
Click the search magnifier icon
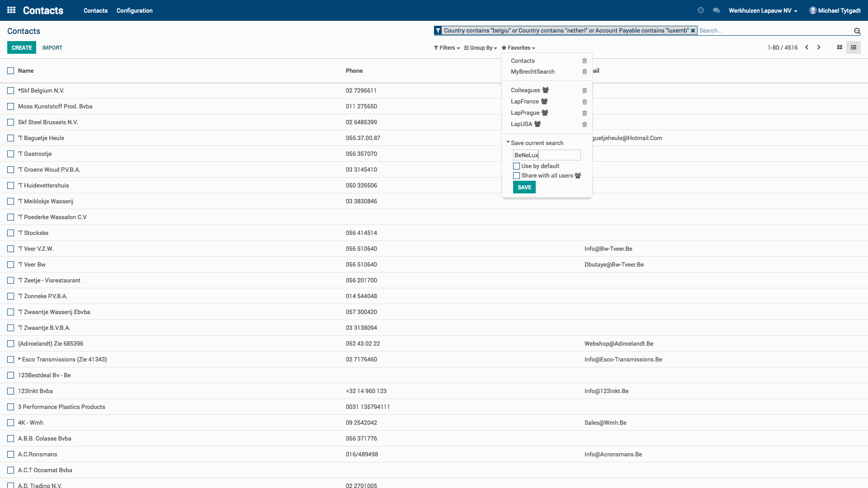click(857, 31)
